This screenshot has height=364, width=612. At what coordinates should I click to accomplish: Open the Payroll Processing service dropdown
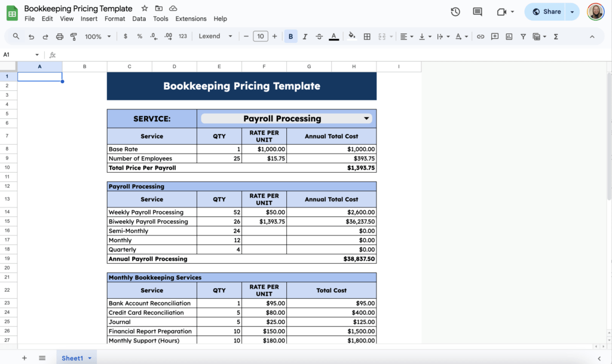(x=366, y=118)
